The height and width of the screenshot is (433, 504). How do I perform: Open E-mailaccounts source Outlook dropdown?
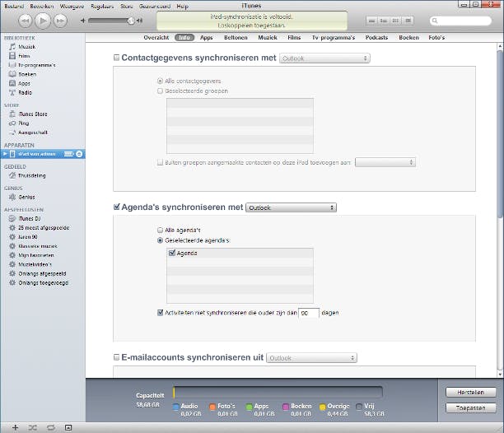(x=311, y=358)
